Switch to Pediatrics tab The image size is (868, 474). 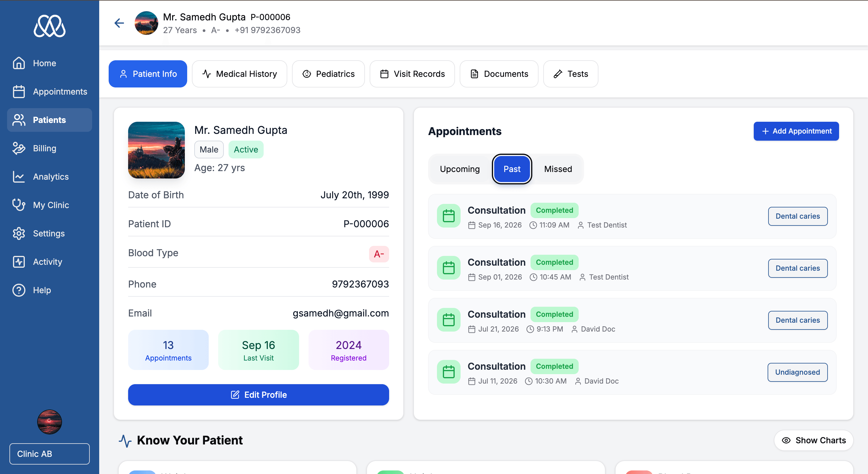(328, 74)
